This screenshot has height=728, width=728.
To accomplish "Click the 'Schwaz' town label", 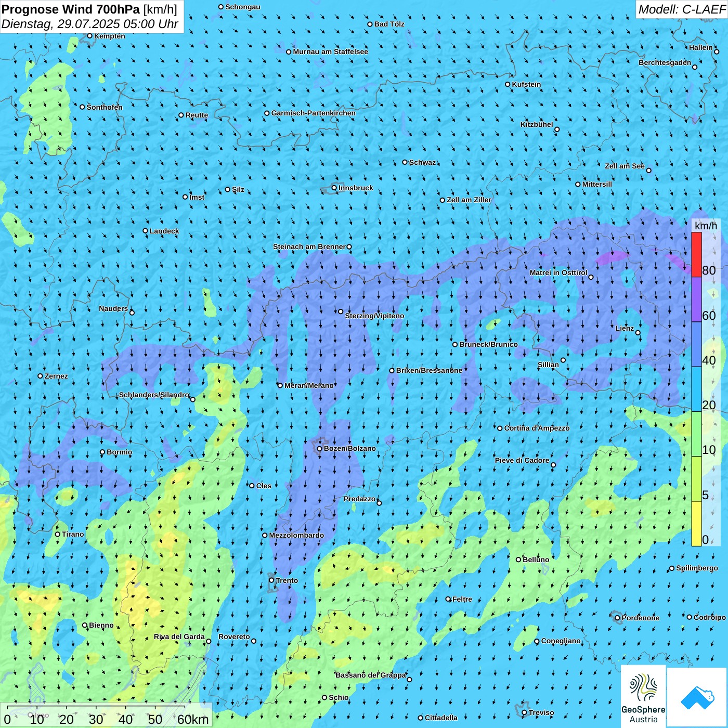I will (422, 162).
